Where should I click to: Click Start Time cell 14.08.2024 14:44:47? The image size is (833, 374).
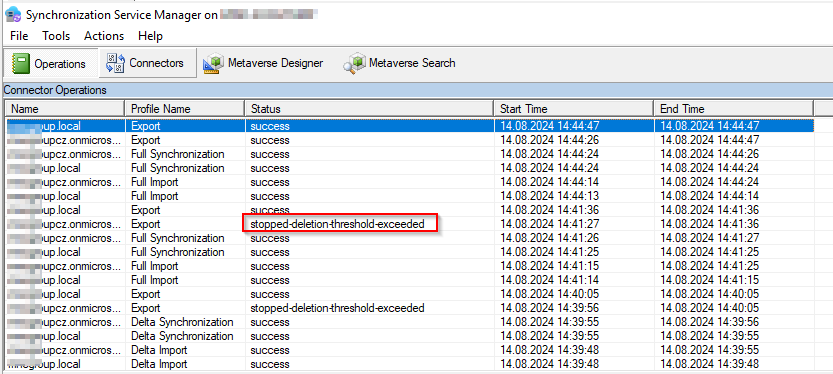click(550, 126)
